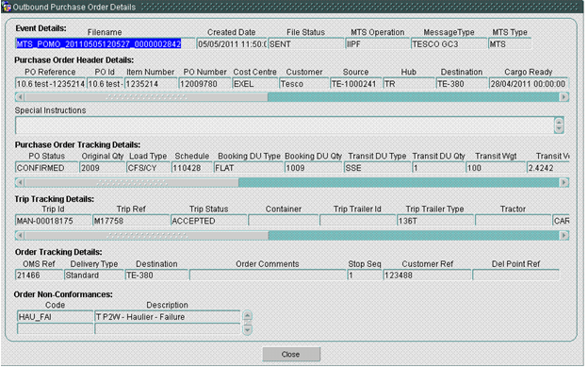Click the PO Tracking scrollbar thumb
The width and height of the screenshot is (588, 368).
point(132,183)
